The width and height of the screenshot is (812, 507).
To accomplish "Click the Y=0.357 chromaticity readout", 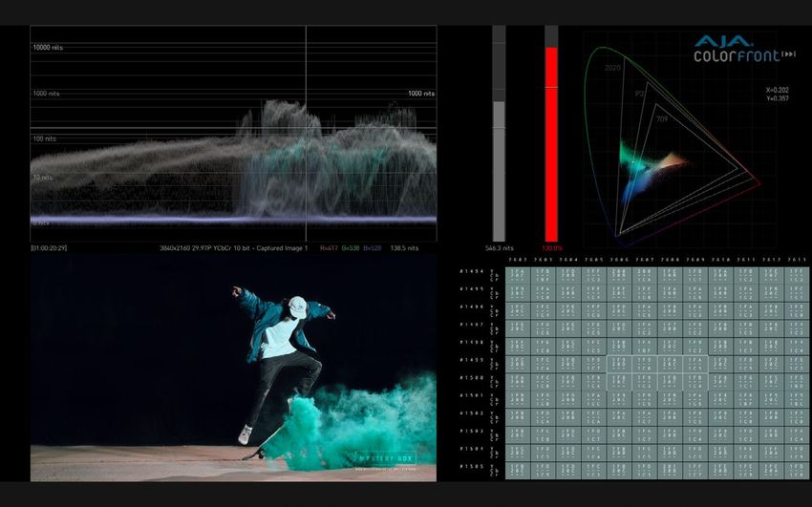I will point(778,98).
